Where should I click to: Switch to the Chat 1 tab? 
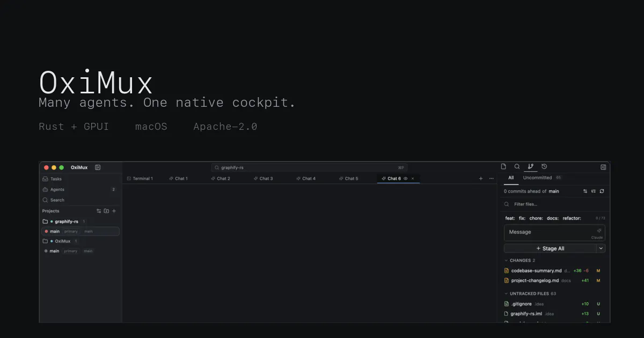(178, 179)
